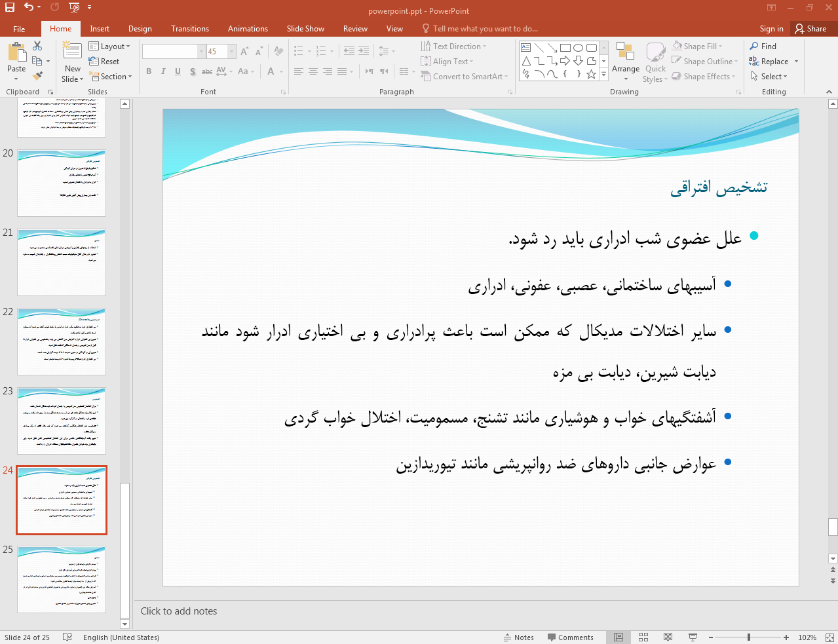Click the Share button

(810, 29)
